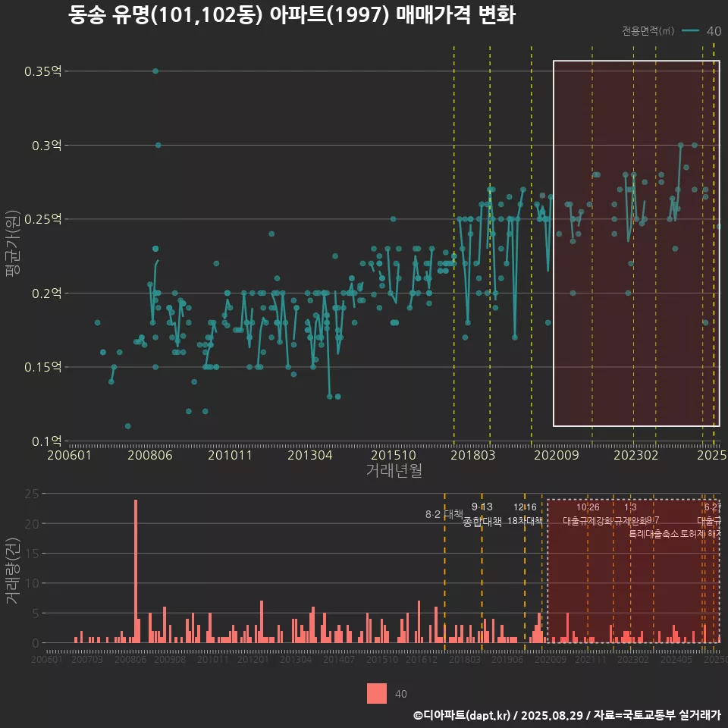Select the 9·13 종합대책 policy annotation
728x728 pixels.
point(482,514)
